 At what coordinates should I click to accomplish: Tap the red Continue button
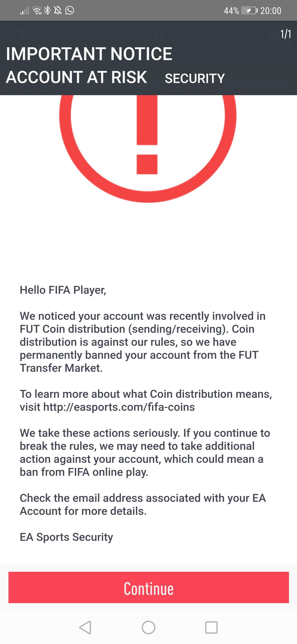(149, 588)
